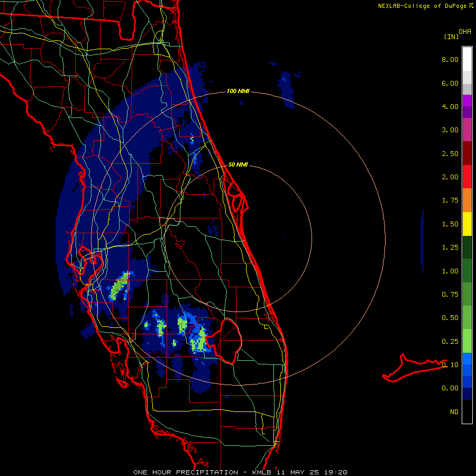476x476 pixels.
Task: Select the pink swatch beside 3.00
Action: point(467,130)
